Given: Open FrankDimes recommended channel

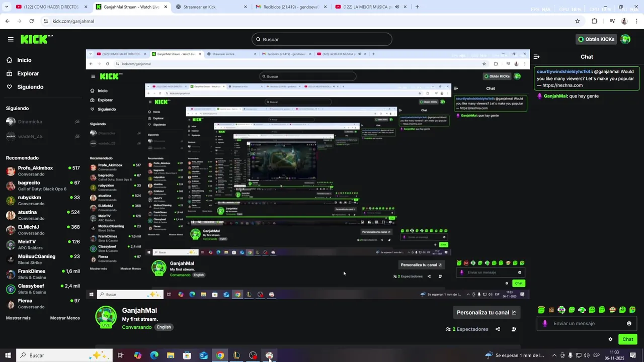Looking at the screenshot, I should tap(43, 274).
